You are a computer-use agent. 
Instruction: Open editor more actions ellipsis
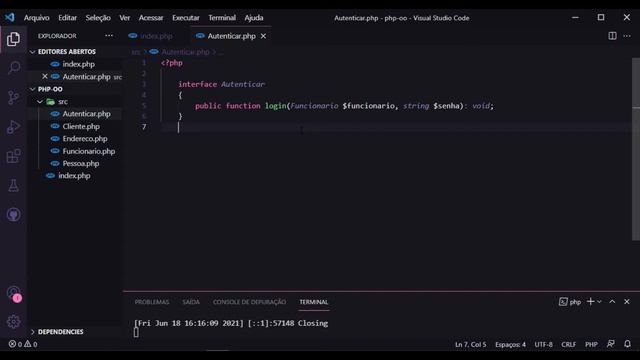[627, 36]
